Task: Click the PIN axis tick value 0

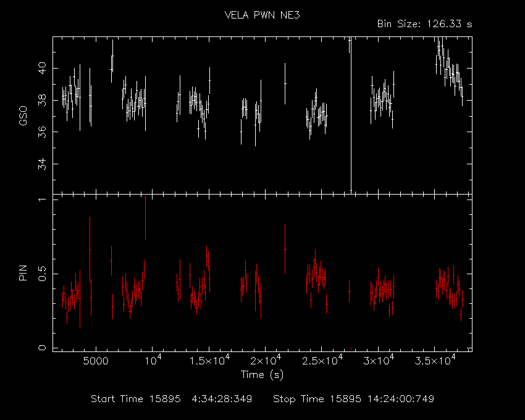Action: tap(43, 348)
